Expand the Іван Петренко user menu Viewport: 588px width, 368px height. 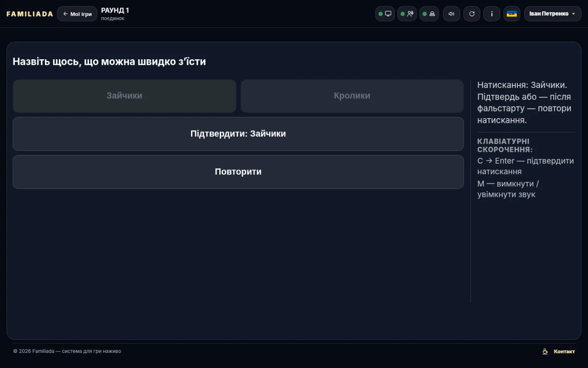(553, 14)
